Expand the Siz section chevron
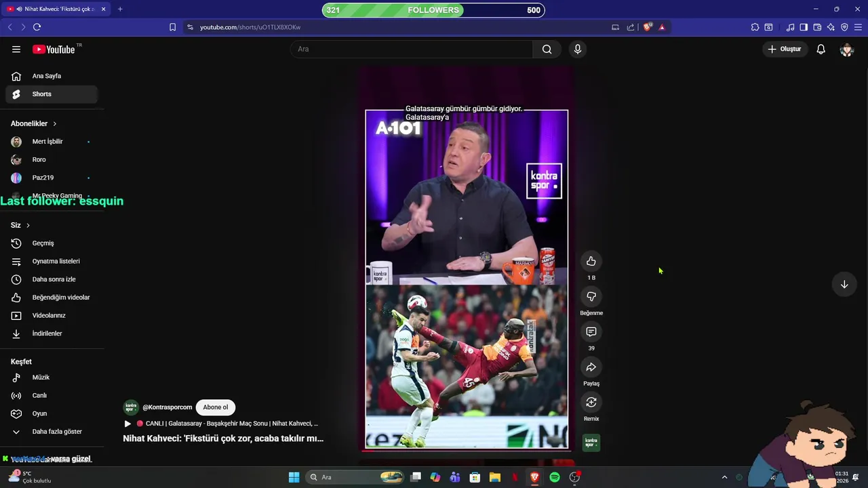 pyautogui.click(x=28, y=225)
